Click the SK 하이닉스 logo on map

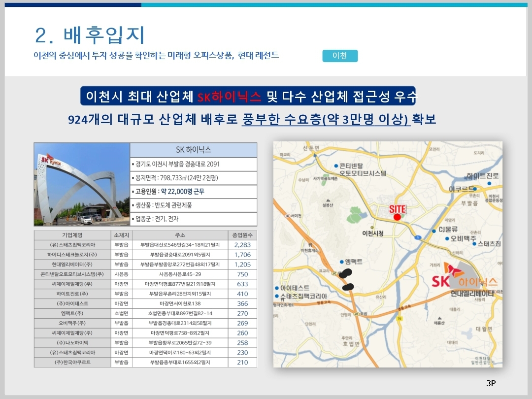pos(464,276)
